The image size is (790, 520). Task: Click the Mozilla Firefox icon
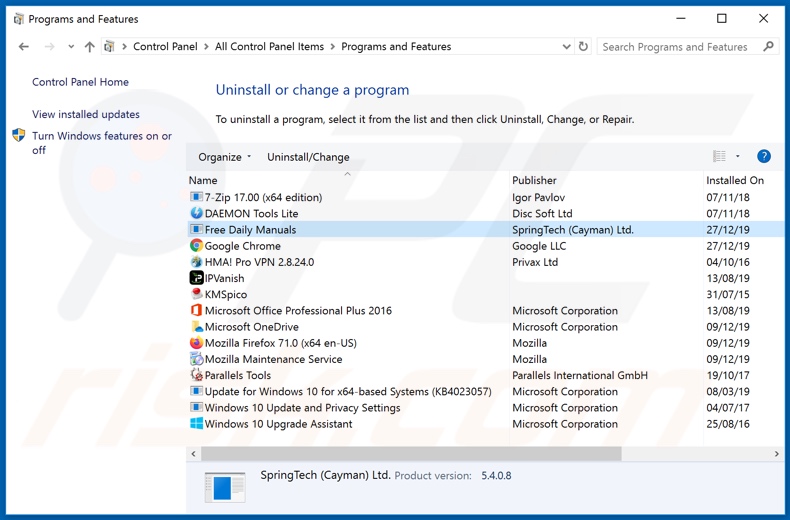(196, 343)
